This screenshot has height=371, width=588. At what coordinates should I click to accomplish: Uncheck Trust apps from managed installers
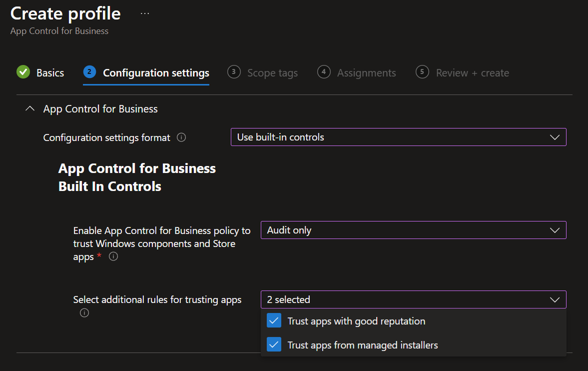(x=274, y=344)
